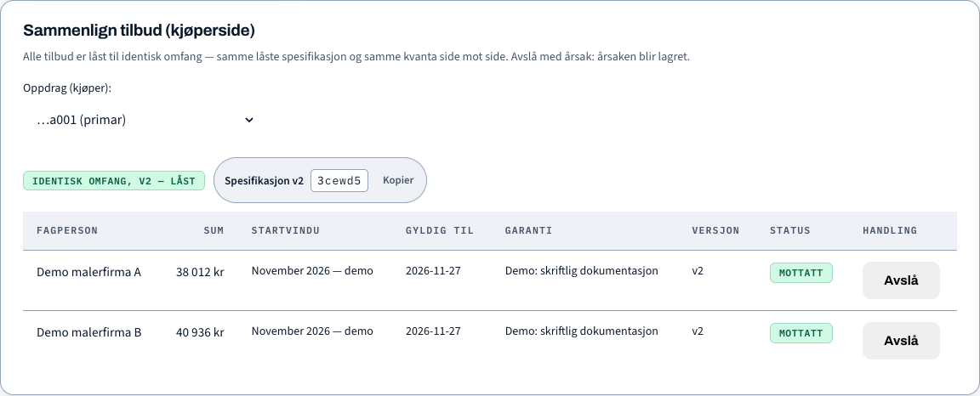Click the MOTTATT status for Demo malerfirma B
980x396 pixels.
[801, 333]
